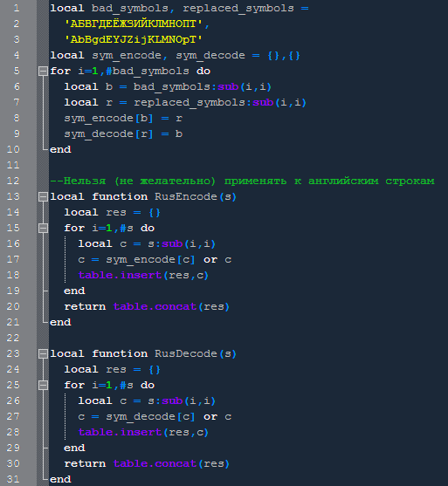Click RusDecode function name
The width and height of the screenshot is (448, 486).
(x=185, y=353)
